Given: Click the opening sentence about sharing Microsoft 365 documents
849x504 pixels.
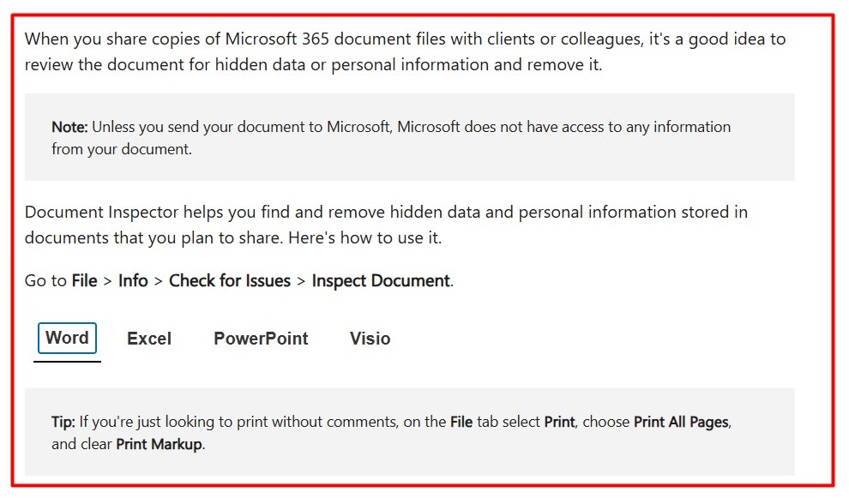Looking at the screenshot, I should 403,51.
